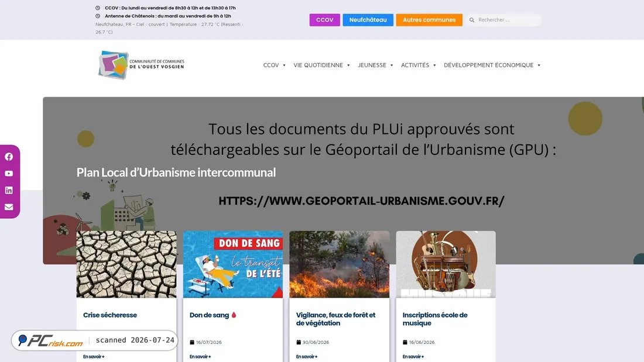
Task: Click En savoir + under Don de sang
Action: coord(200,357)
